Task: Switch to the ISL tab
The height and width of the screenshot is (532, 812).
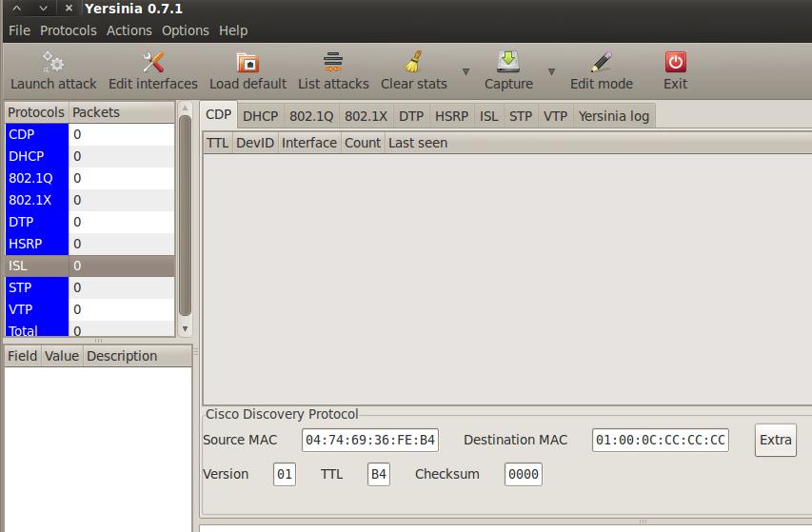Action: coord(488,116)
